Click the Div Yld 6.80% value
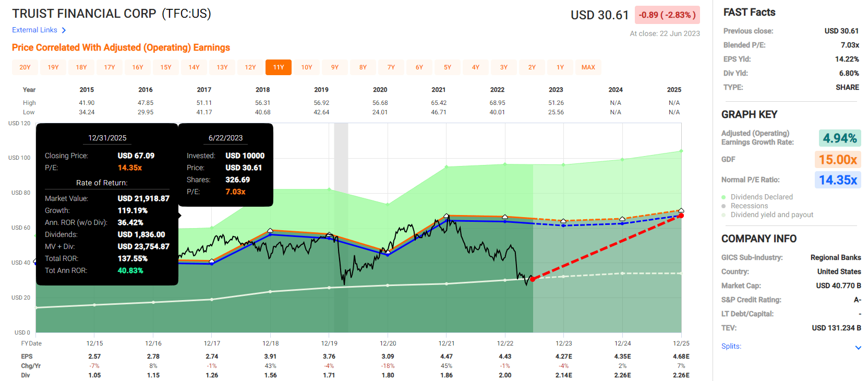Image resolution: width=868 pixels, height=381 pixels. tap(849, 73)
